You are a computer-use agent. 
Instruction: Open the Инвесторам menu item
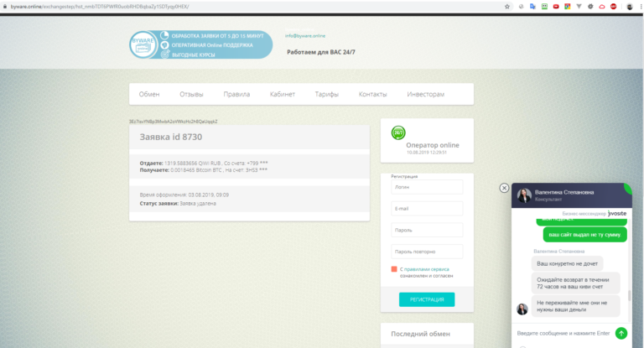[425, 94]
